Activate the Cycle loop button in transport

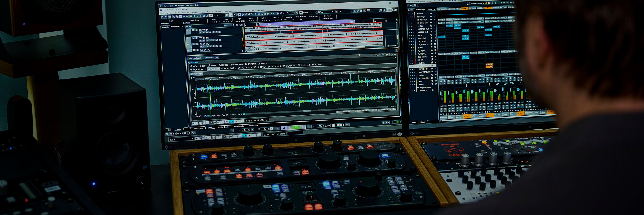pyautogui.click(x=284, y=128)
